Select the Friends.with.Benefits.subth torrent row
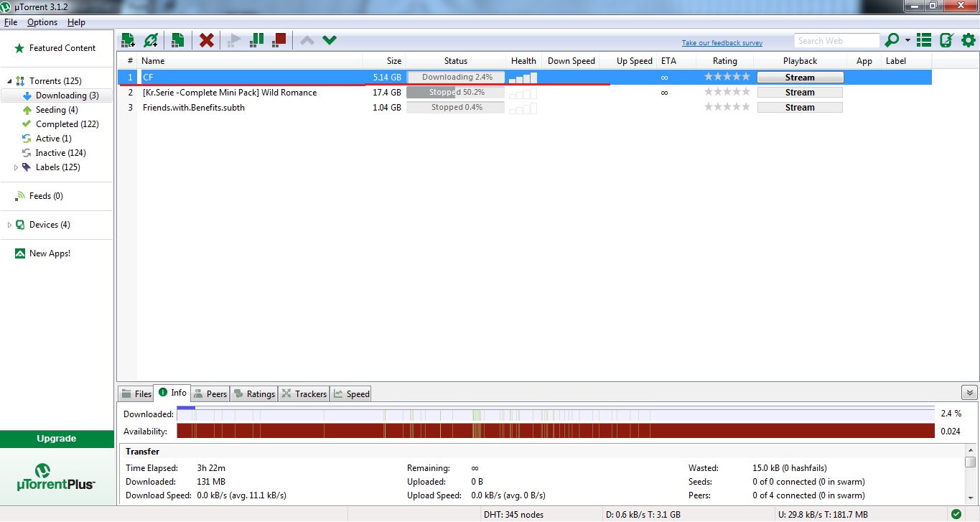 click(525, 108)
